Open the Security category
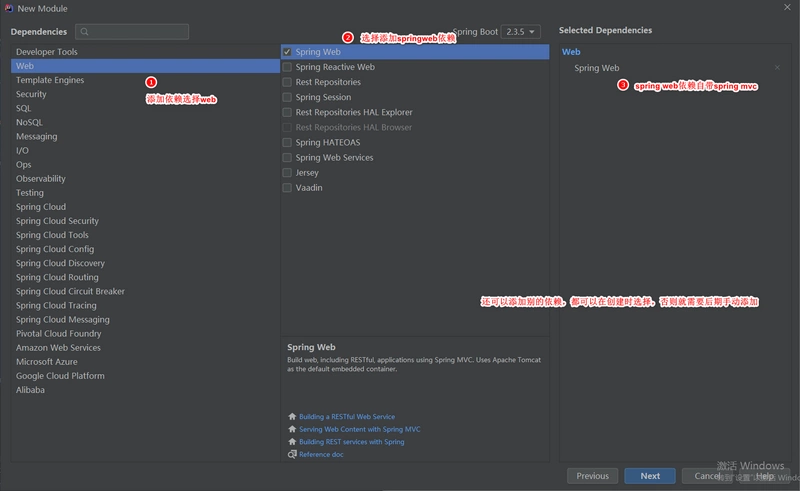Image resolution: width=800 pixels, height=491 pixels. pyautogui.click(x=145, y=94)
